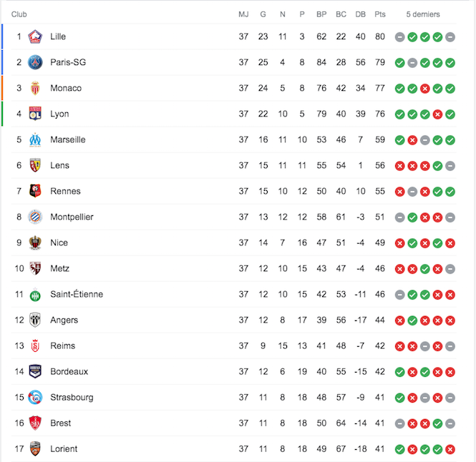Select the Marseille OM emblem
Viewport: 476px width, 462px height.
[x=35, y=140]
